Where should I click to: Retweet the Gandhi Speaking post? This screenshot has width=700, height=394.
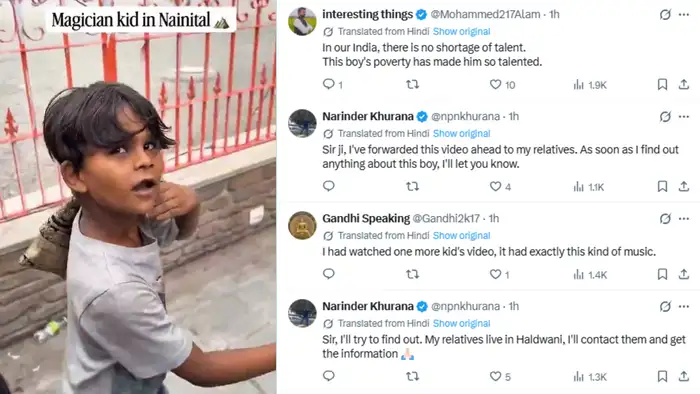(x=412, y=274)
